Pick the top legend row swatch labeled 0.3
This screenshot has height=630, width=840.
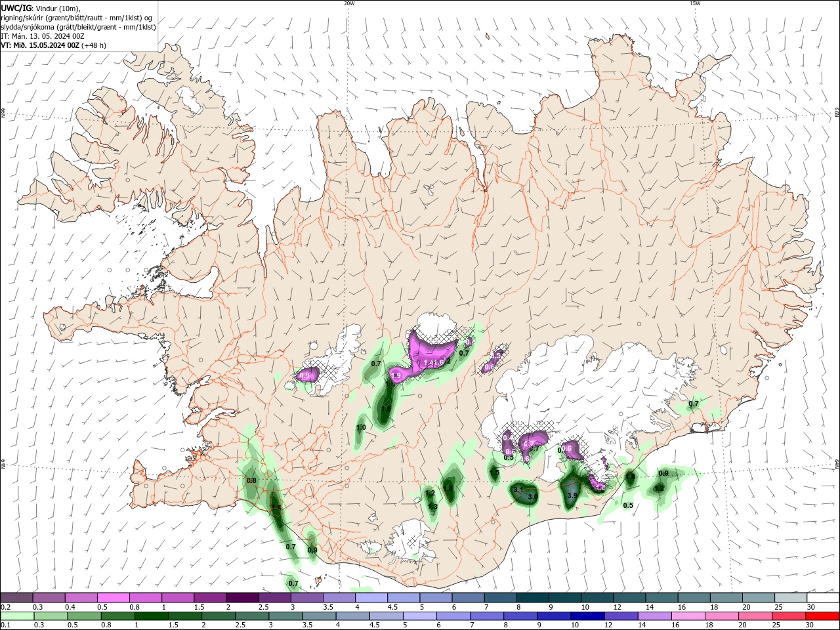tap(49, 598)
